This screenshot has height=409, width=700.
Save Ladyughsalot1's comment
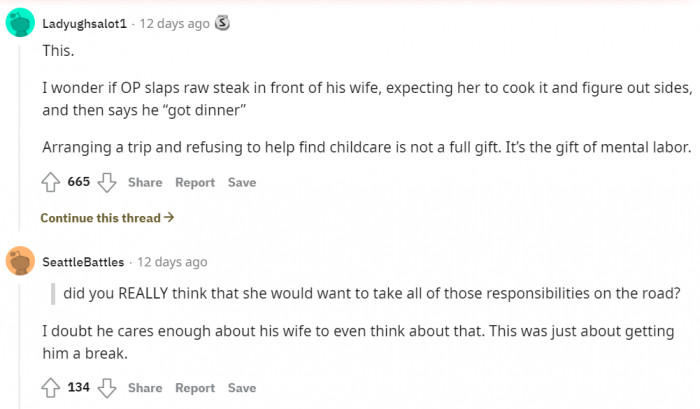(242, 183)
